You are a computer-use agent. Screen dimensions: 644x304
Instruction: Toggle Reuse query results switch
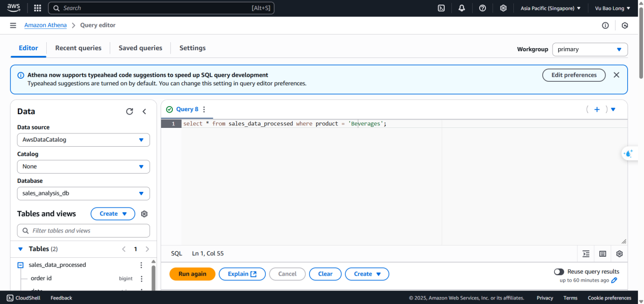[559, 272]
